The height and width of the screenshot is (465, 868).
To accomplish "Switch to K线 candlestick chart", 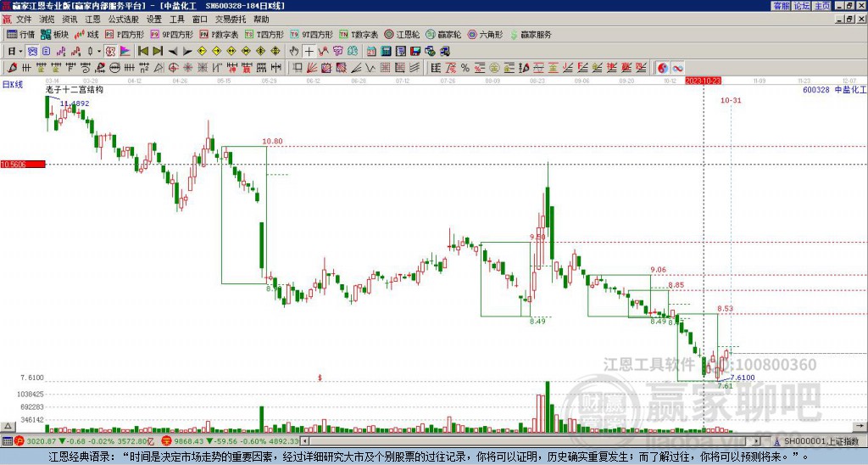I will coord(86,34).
